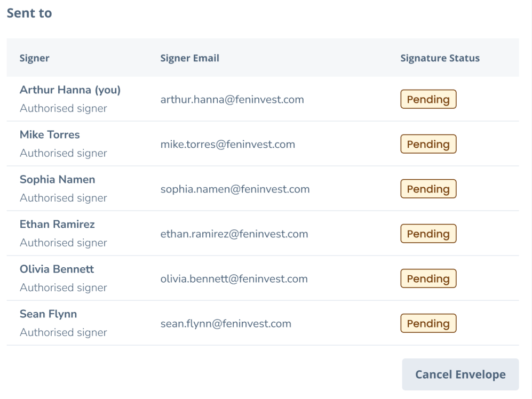The width and height of the screenshot is (532, 399).
Task: Click the Pending badge for Sophia Namen
Action: point(428,189)
